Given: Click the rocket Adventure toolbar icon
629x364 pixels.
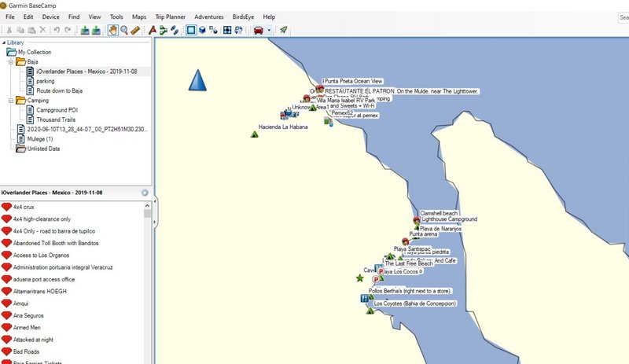Looking at the screenshot, I should (284, 30).
